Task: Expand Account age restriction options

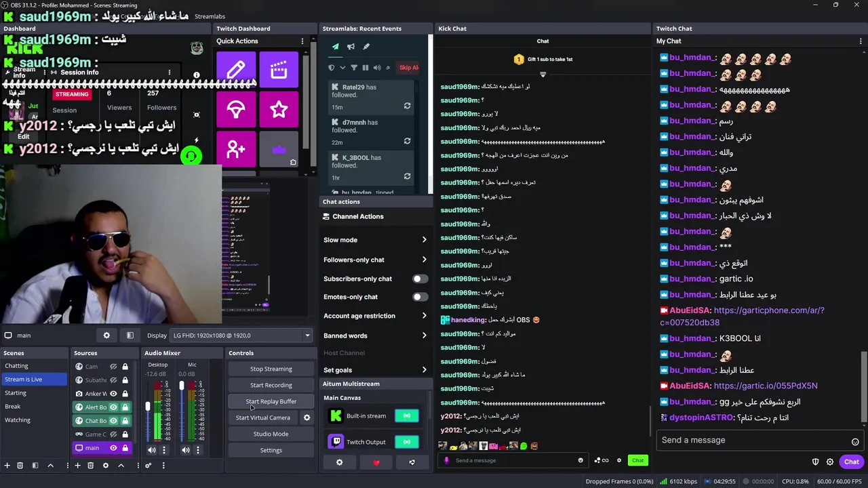Action: tap(425, 316)
